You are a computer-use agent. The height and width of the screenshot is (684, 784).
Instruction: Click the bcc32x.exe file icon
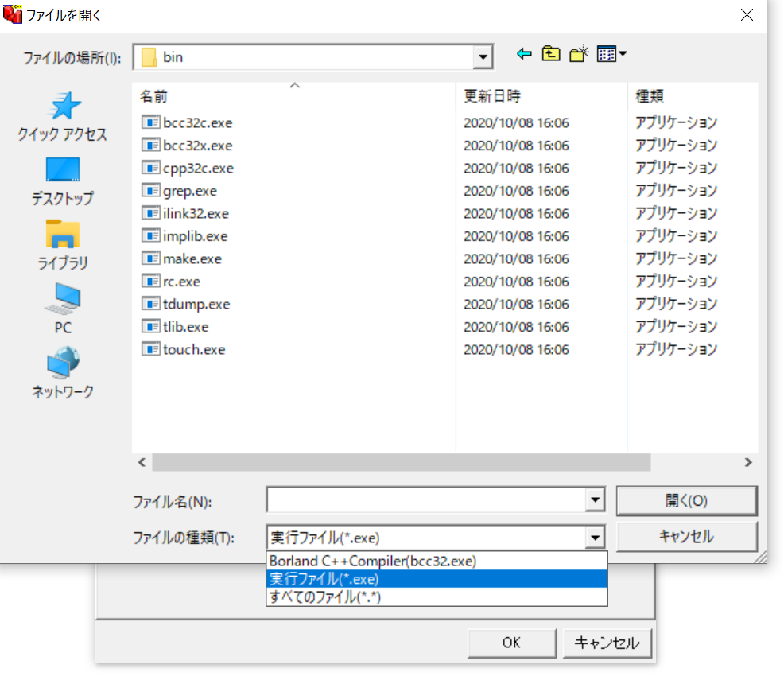(150, 145)
